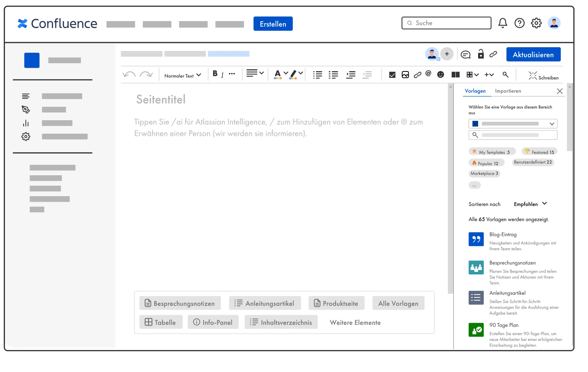Open inline comments speech bubble icon
This screenshot has height=372, width=588.
coord(465,54)
